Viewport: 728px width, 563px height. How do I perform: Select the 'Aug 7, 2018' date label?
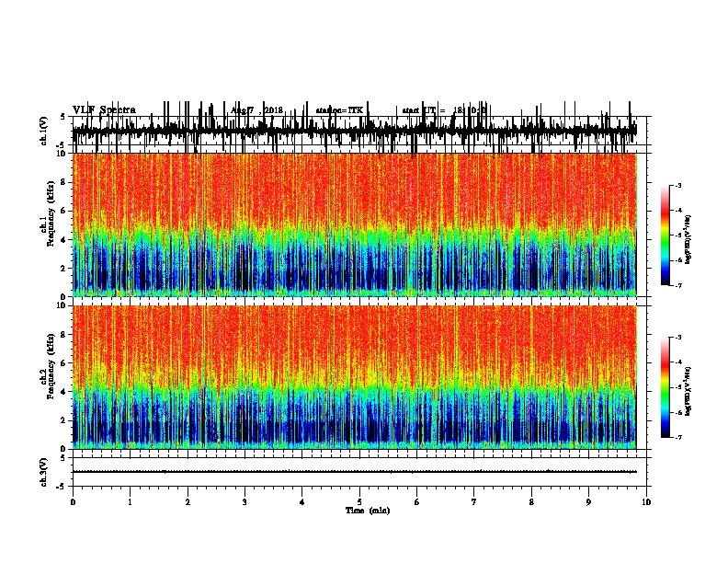pyautogui.click(x=256, y=110)
